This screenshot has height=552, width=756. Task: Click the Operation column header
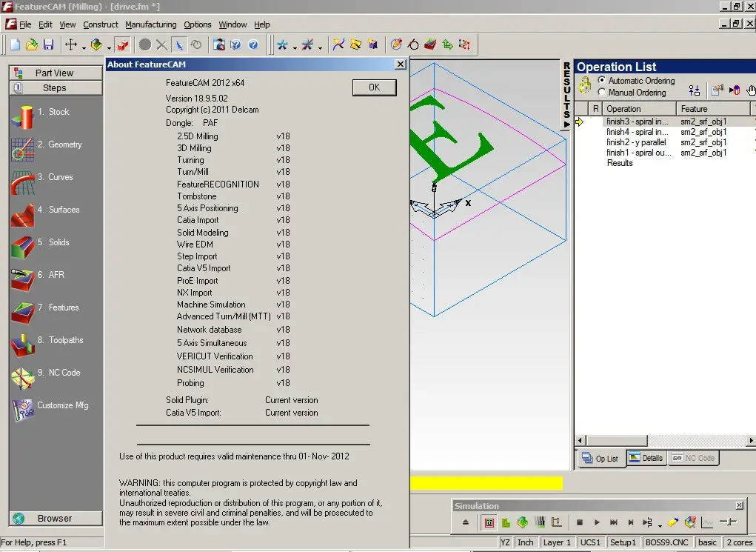click(x=639, y=109)
